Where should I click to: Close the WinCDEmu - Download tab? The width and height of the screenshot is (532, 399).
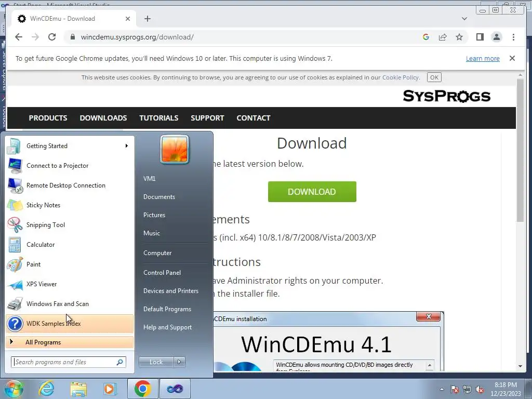click(x=128, y=19)
